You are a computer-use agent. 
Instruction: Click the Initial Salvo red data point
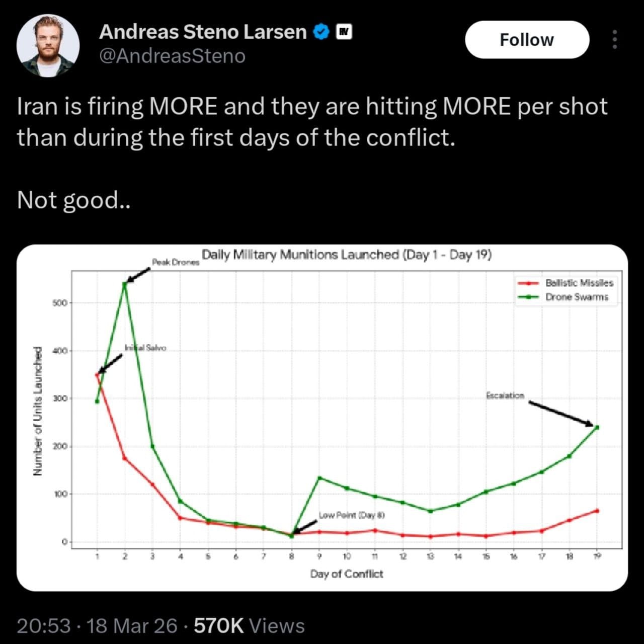(97, 375)
